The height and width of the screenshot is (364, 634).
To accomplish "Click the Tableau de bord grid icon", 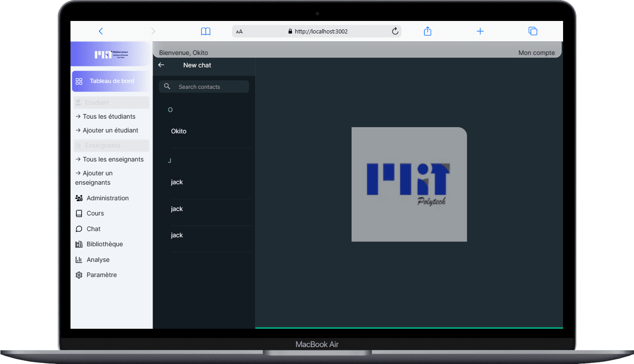I will tap(79, 81).
